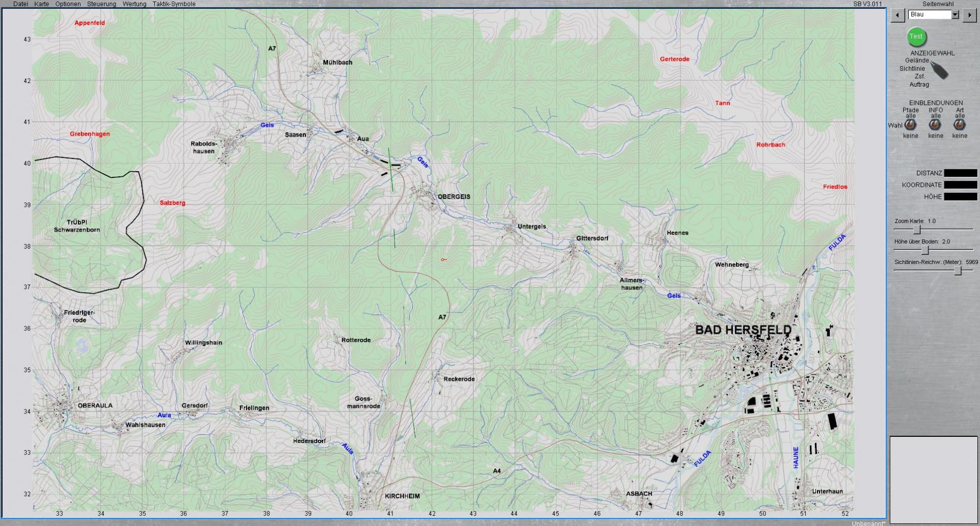
Task: Click the Zoom Karte slider handle
Action: [917, 229]
